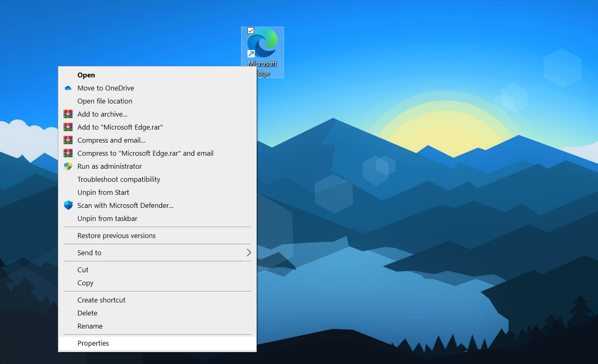Click the Microsoft Defender shield icon
Screen dimensions: 598x364
[x=68, y=206]
